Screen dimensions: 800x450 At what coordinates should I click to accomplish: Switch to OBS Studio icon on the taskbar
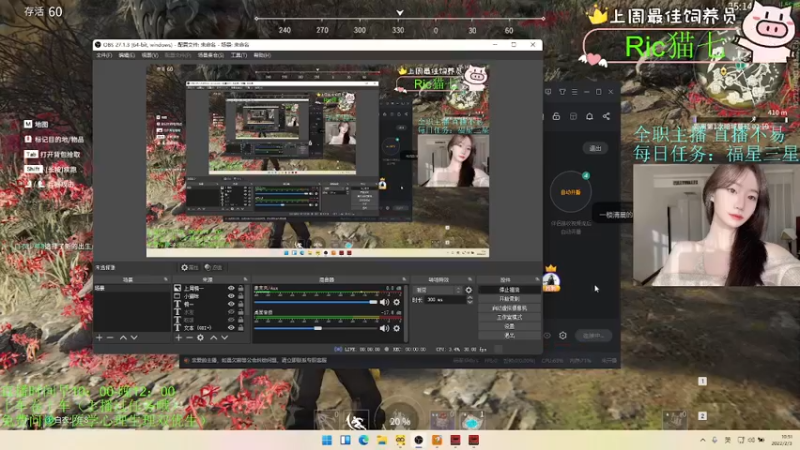pyautogui.click(x=419, y=440)
